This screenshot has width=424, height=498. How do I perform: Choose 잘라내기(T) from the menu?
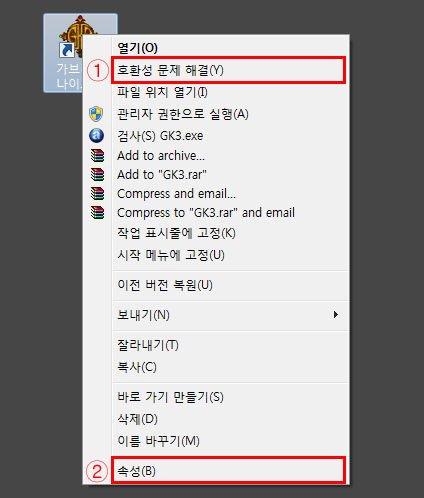click(231, 345)
